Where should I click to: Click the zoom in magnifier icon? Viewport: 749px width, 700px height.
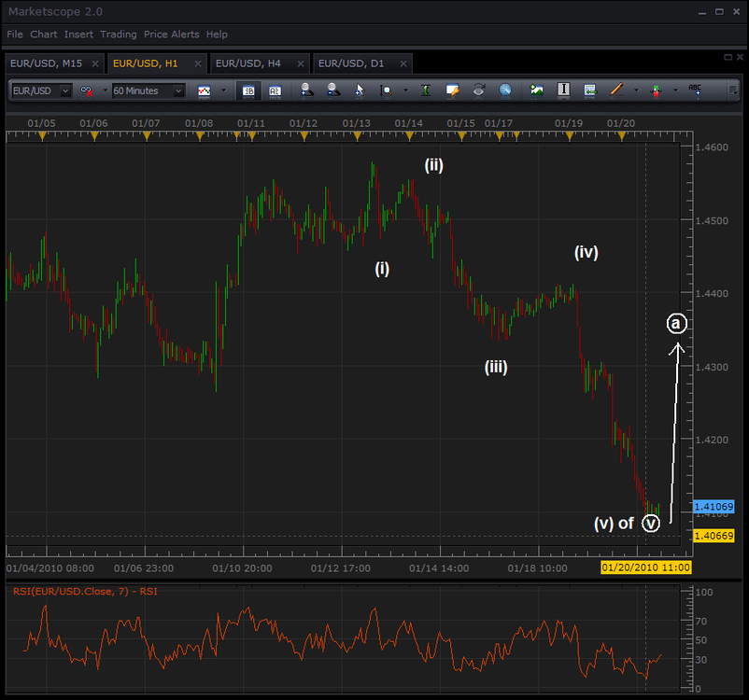(306, 91)
